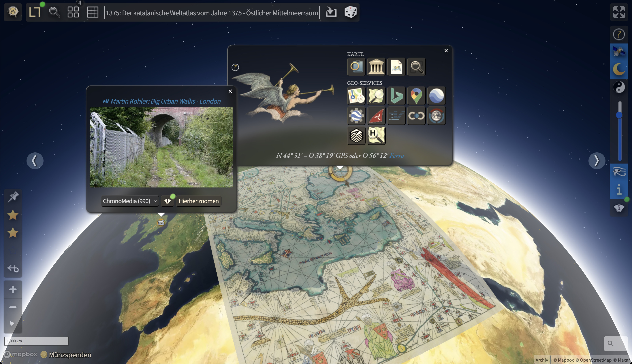
Task: Open Google Earth geo-service
Action: (436, 96)
